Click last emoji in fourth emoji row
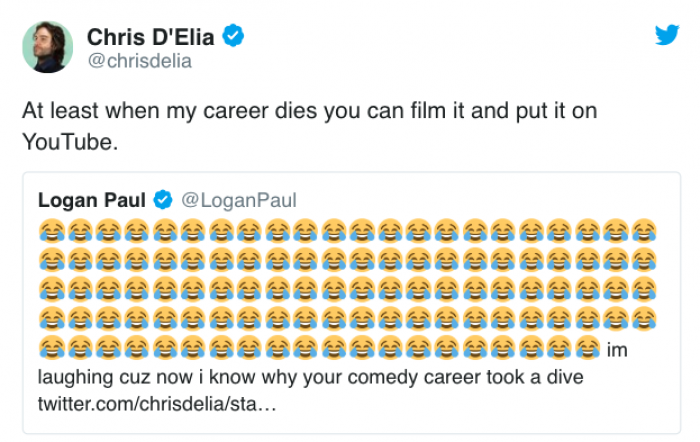Image resolution: width=700 pixels, height=442 pixels. 646,320
